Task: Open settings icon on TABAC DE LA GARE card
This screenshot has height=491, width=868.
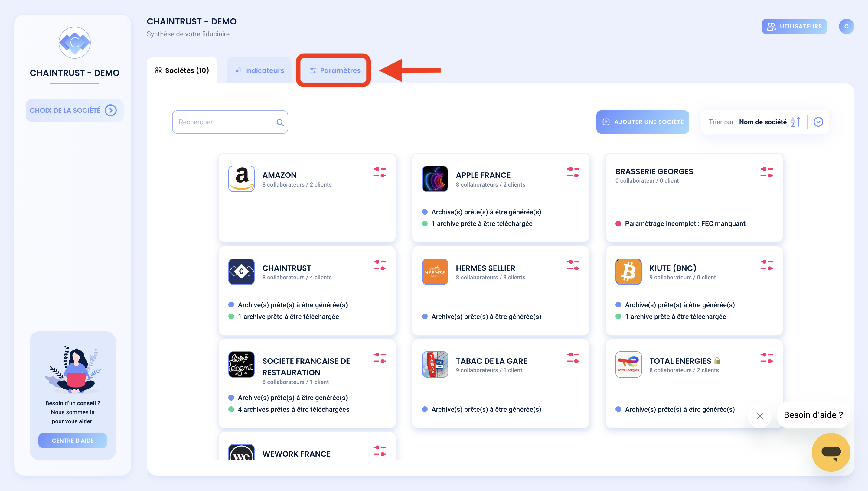Action: 573,358
